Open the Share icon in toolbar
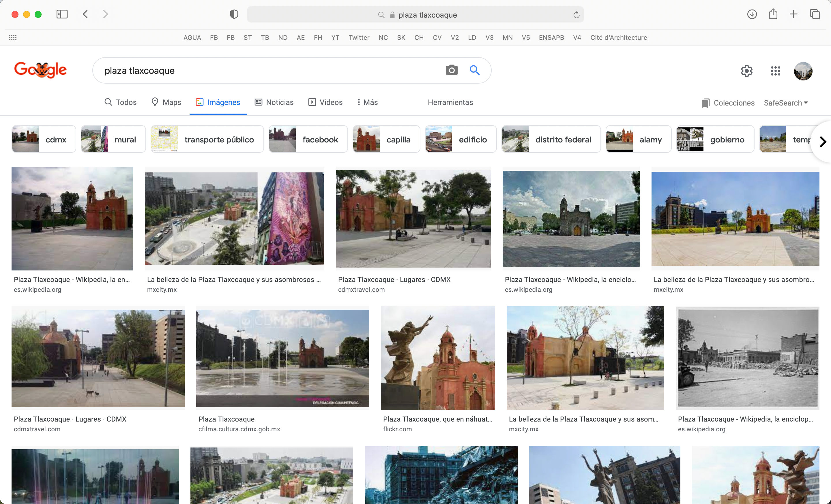 (773, 14)
